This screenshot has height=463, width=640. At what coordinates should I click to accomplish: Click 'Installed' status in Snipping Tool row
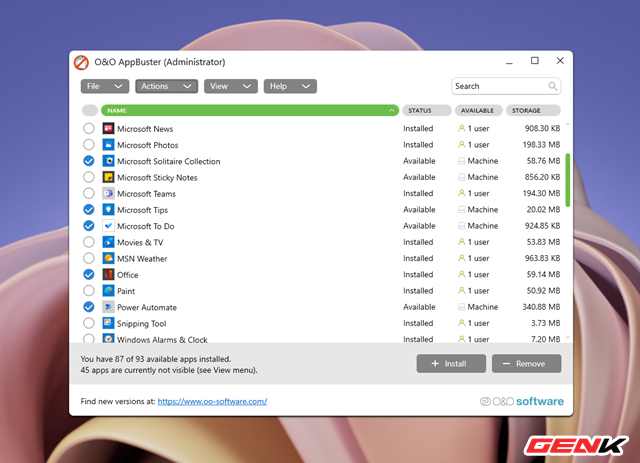tap(418, 323)
